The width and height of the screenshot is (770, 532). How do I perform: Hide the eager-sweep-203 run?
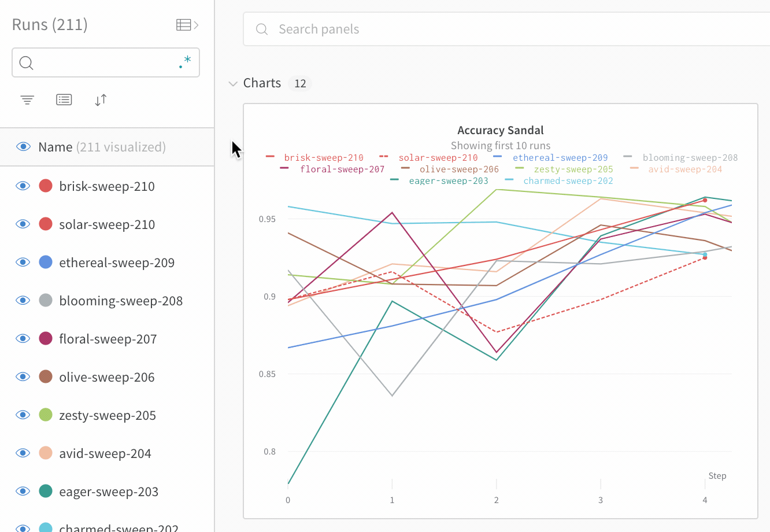coord(23,490)
